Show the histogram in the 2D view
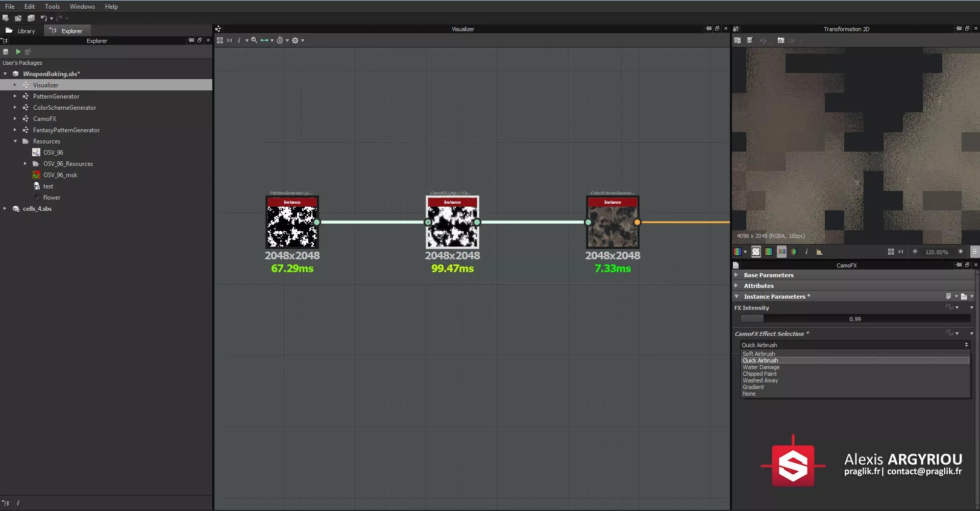This screenshot has height=511, width=980. (x=819, y=252)
